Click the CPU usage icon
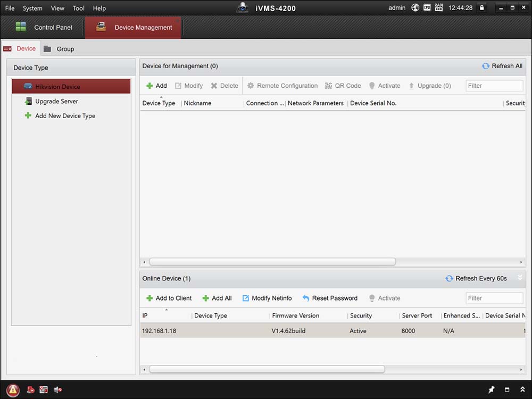The width and height of the screenshot is (532, 399). tap(427, 8)
